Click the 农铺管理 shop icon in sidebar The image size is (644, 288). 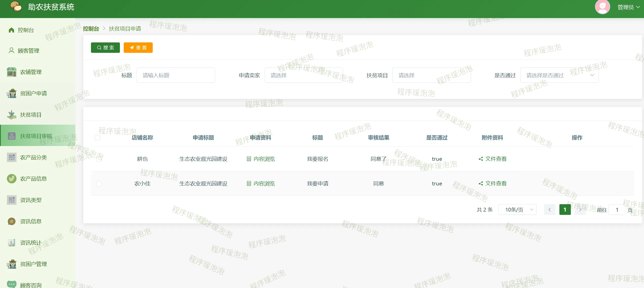pos(12,72)
